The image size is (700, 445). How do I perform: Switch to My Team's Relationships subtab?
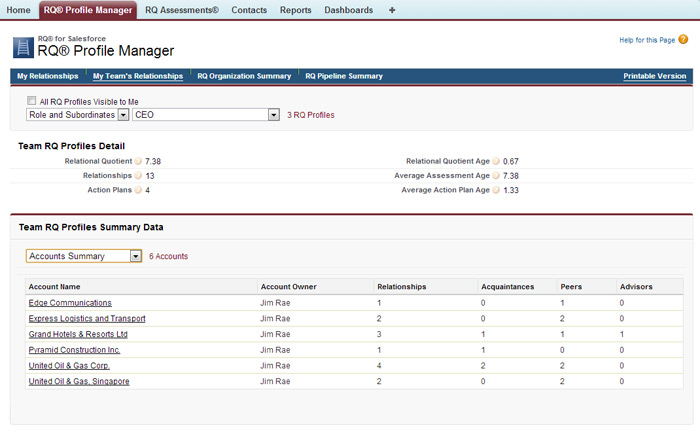[x=138, y=76]
